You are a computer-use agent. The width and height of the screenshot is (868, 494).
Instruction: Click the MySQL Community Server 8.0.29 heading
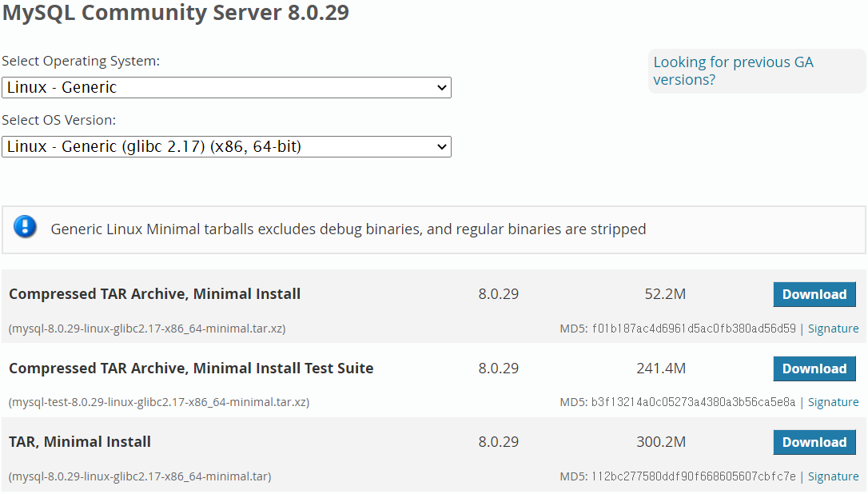click(x=176, y=12)
